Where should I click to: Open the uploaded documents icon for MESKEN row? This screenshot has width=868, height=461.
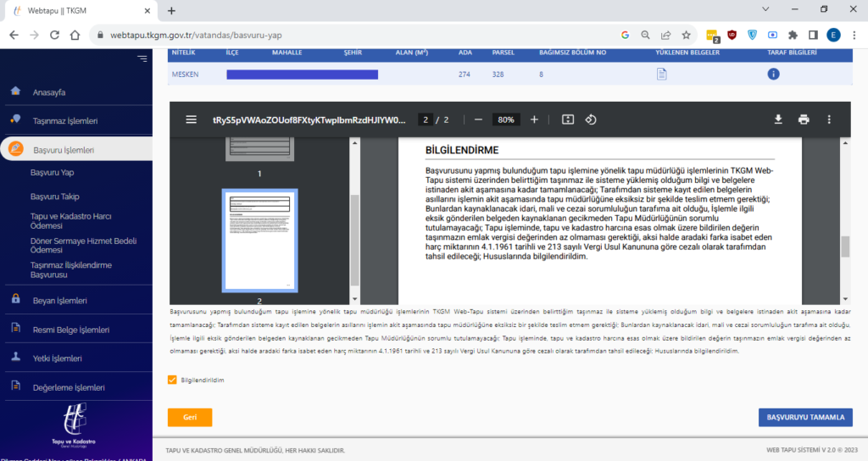[x=661, y=75]
